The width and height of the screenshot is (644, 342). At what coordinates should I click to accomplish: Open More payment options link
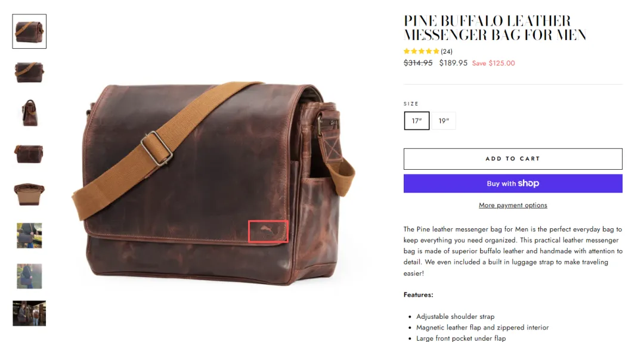pos(513,206)
